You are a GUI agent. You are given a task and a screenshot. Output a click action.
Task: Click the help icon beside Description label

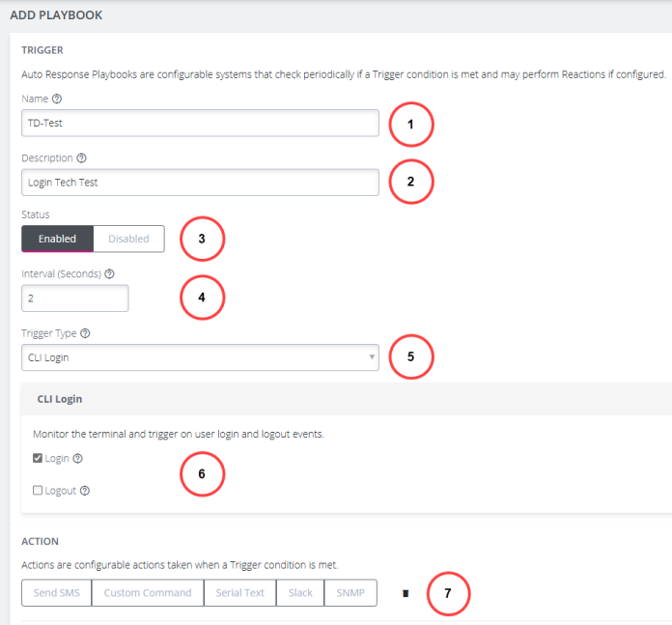pyautogui.click(x=81, y=158)
